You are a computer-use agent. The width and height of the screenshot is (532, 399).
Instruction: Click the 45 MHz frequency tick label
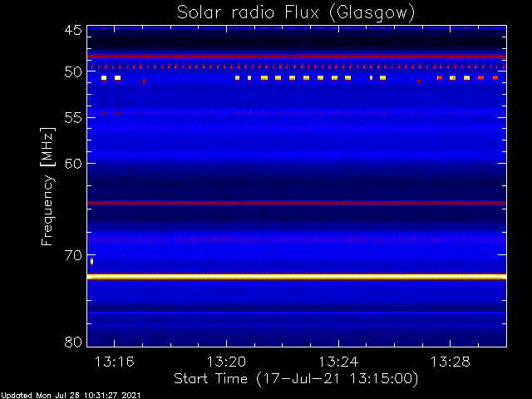click(x=72, y=31)
